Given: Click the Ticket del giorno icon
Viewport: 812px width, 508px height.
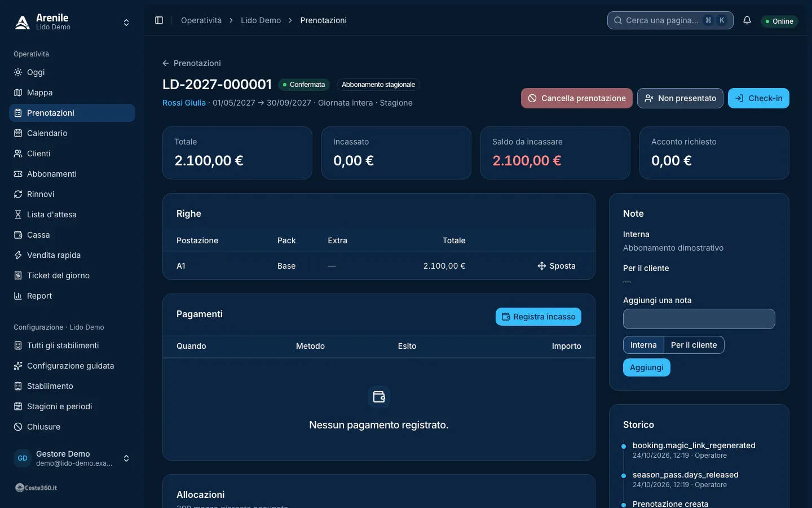Looking at the screenshot, I should point(18,275).
